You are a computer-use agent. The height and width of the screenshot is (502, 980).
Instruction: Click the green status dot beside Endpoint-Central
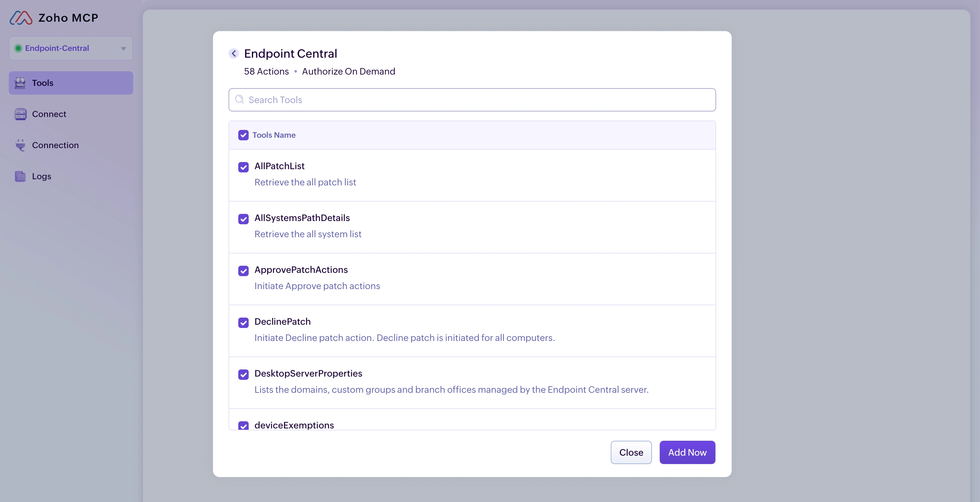(x=18, y=48)
